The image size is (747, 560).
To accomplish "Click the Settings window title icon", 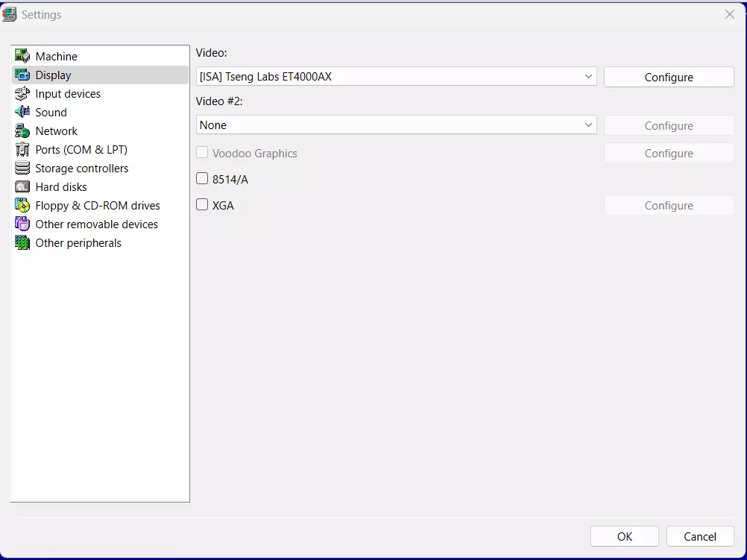I will coord(9,14).
